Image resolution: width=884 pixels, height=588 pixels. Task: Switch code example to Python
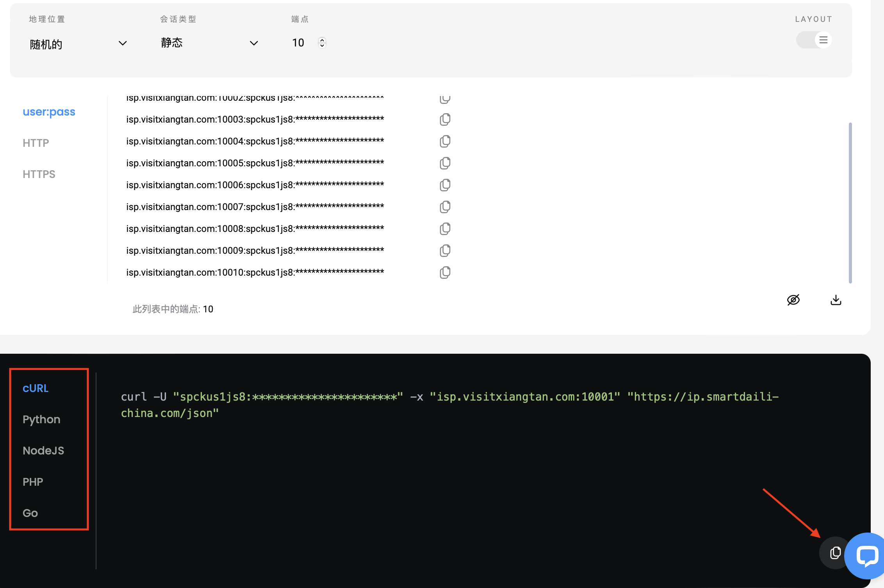tap(41, 420)
